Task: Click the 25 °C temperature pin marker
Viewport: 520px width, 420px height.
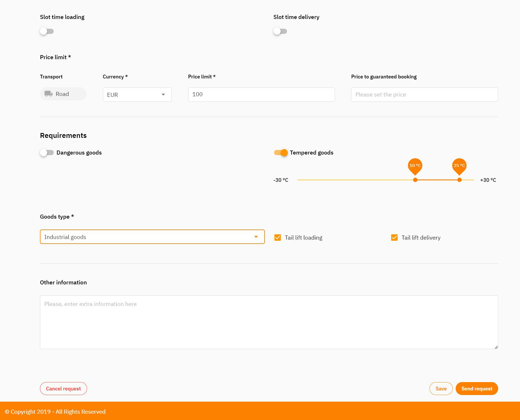Action: pyautogui.click(x=459, y=166)
